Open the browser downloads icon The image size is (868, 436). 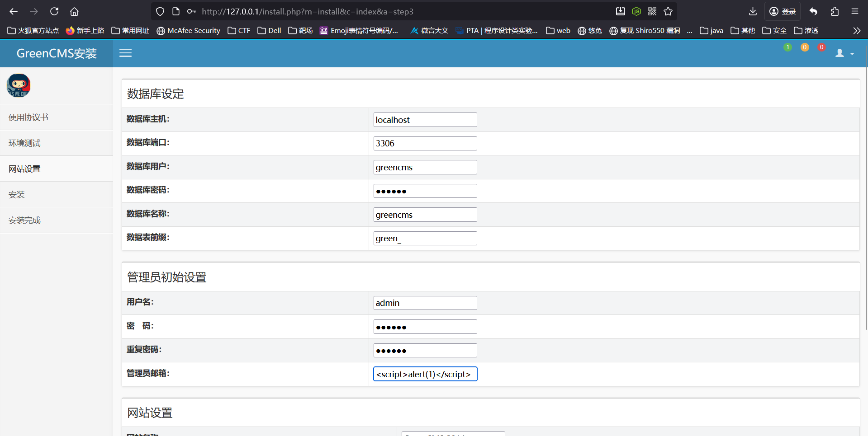(753, 11)
